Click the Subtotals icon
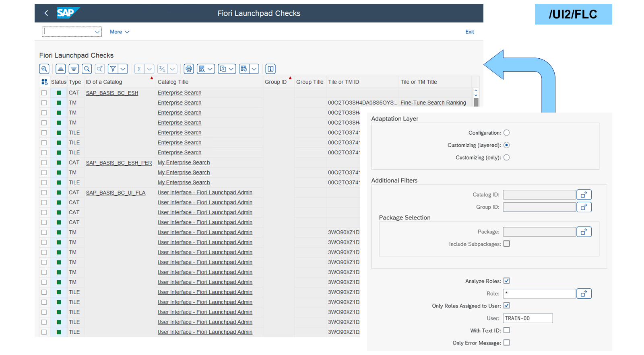 [x=162, y=69]
